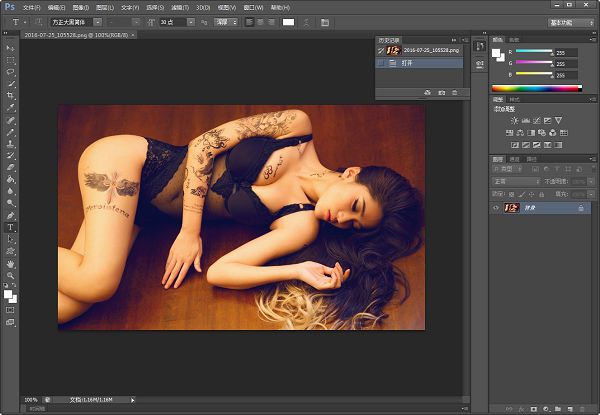Open the workspace switcher dropdown

(571, 23)
